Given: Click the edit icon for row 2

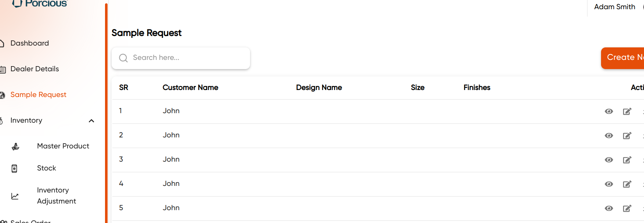Looking at the screenshot, I should point(627,136).
